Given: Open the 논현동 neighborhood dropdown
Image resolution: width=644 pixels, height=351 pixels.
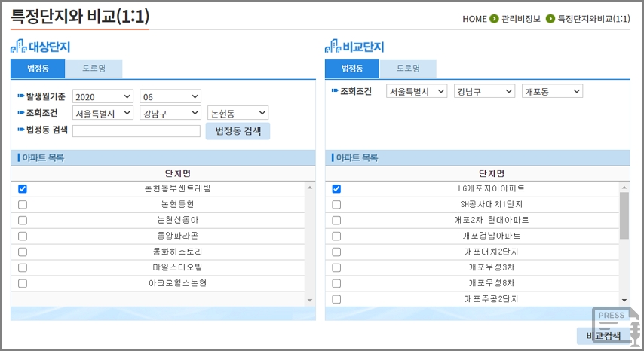Looking at the screenshot, I should pyautogui.click(x=238, y=113).
